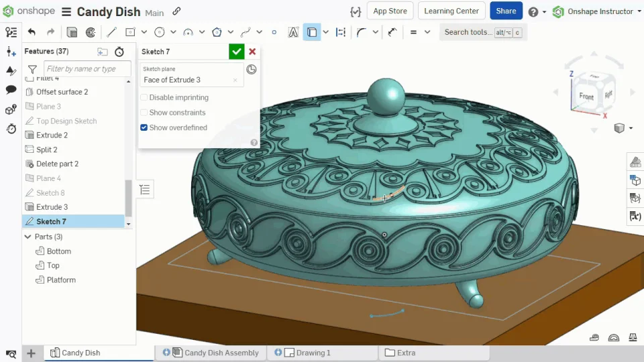The image size is (644, 362).
Task: Click the Filter by name or type field
Action: 86,69
